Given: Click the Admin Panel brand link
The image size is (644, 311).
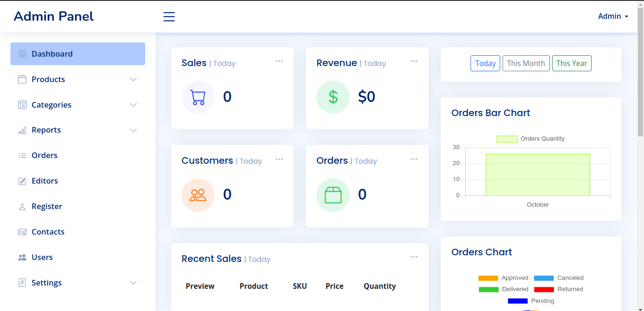Looking at the screenshot, I should pos(53,16).
